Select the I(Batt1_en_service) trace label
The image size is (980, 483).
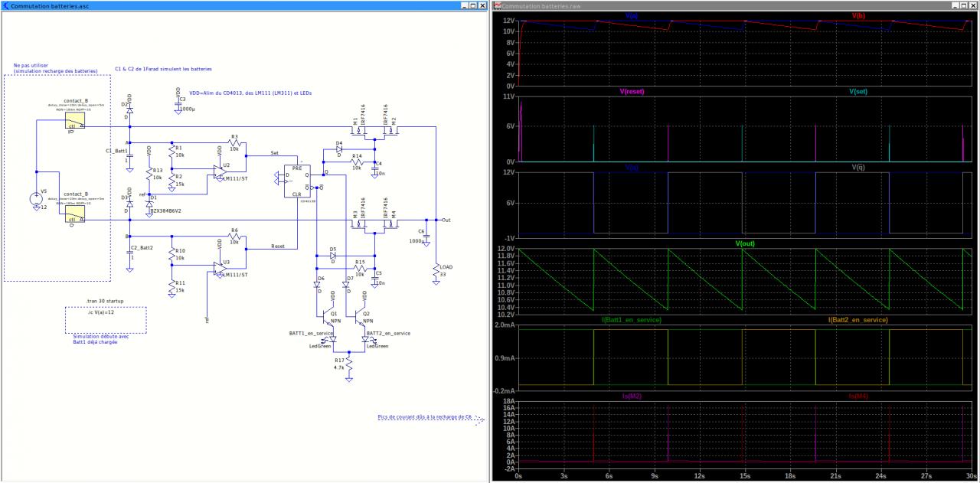coord(632,319)
